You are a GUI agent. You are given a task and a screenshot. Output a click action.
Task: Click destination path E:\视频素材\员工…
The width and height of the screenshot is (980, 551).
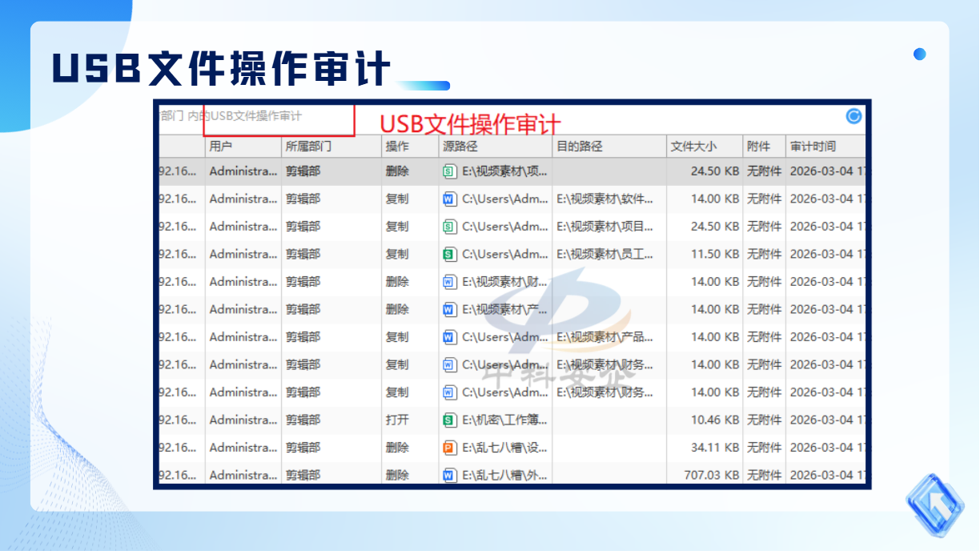604,254
